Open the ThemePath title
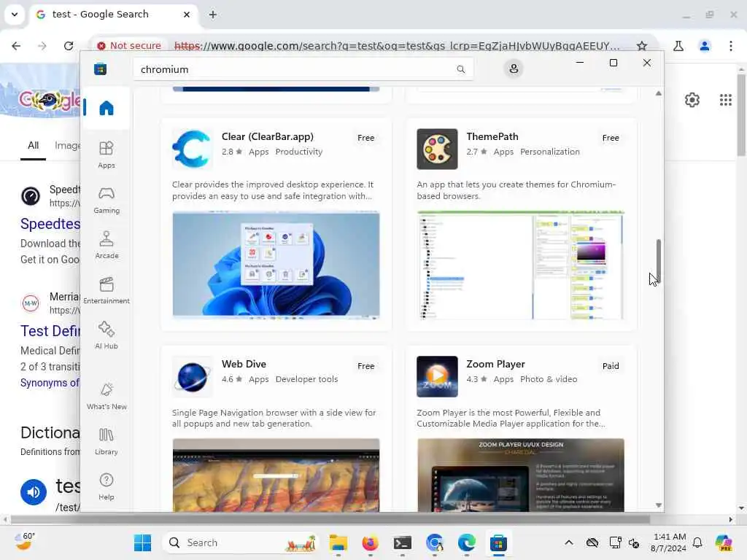The width and height of the screenshot is (747, 560). [x=492, y=136]
